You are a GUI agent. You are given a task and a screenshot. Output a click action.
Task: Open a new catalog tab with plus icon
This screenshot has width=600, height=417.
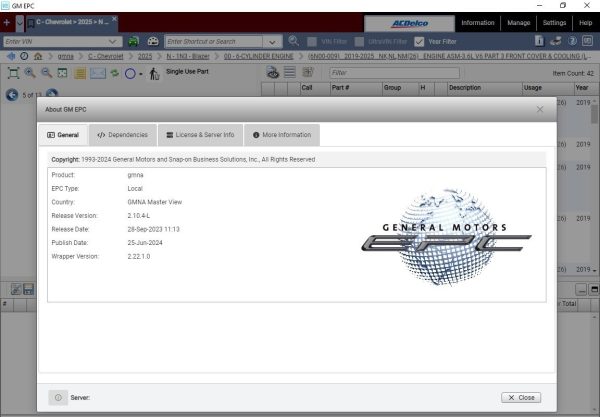pos(7,23)
